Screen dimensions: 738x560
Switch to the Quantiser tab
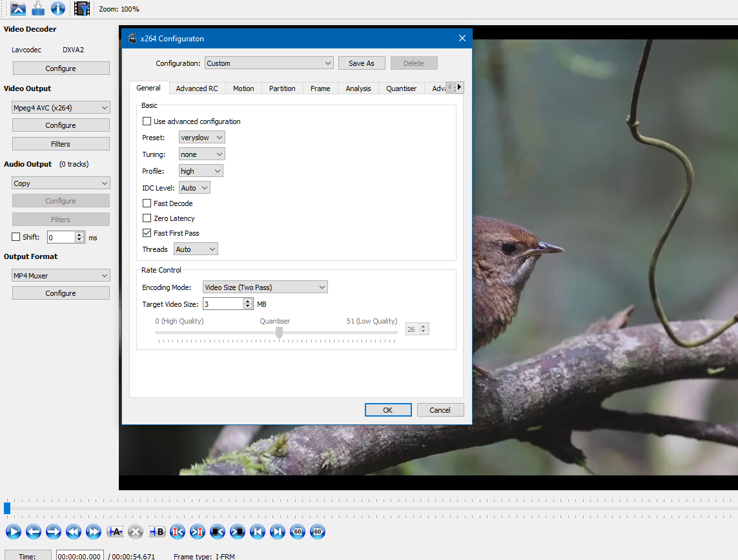coord(401,88)
